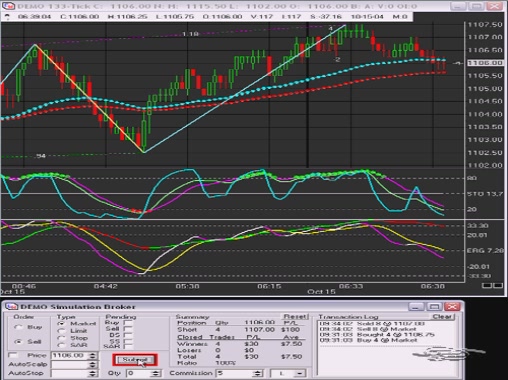Tick the Pending SAR checkbox
Screen dimensions: 508x380
[x=128, y=346]
